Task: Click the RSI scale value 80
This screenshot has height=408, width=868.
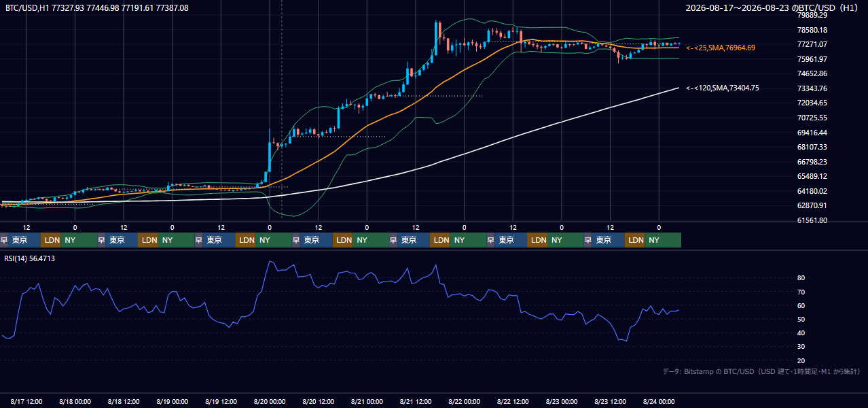Action: (801, 278)
